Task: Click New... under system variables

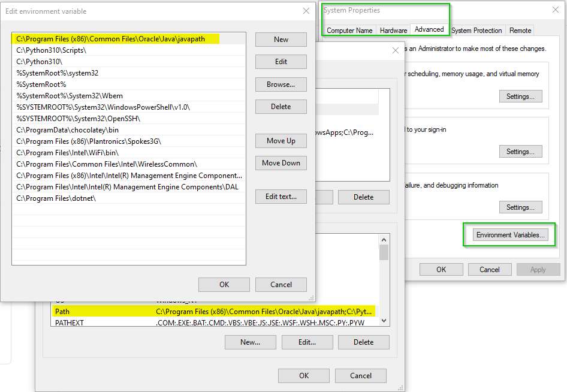Action: [250, 342]
